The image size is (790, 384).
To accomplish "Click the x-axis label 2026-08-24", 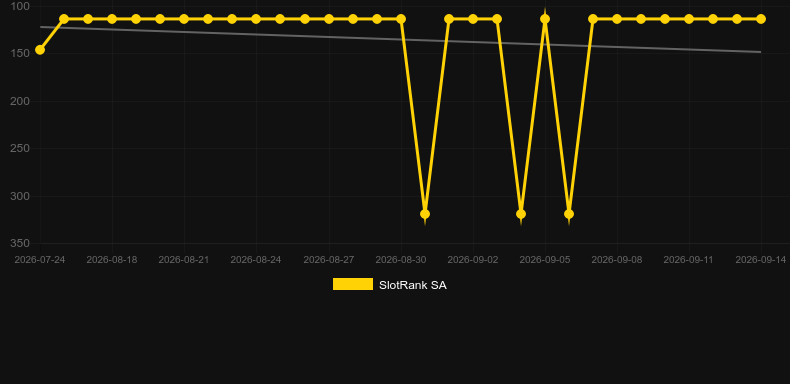I will (x=256, y=260).
